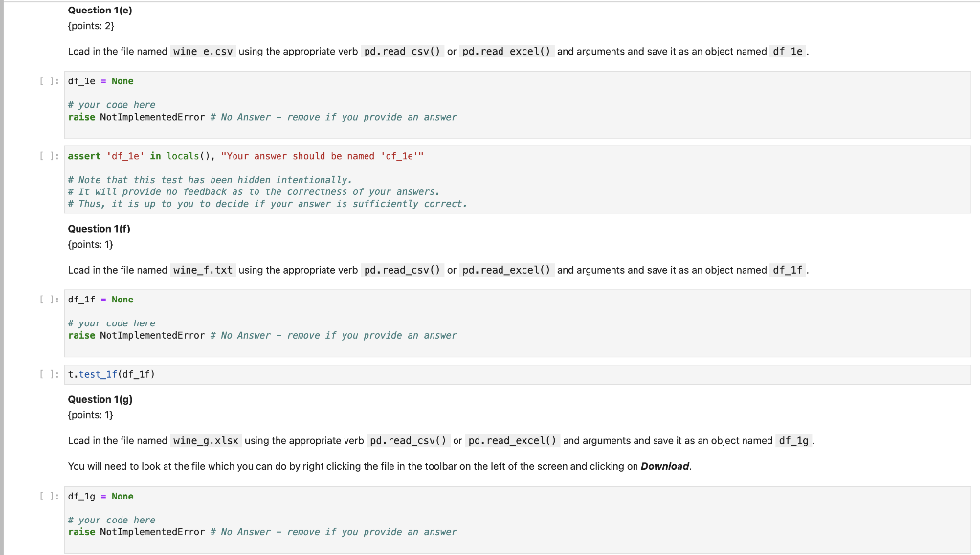
Task: Click the 'df_1f = None' line
Action: point(100,300)
